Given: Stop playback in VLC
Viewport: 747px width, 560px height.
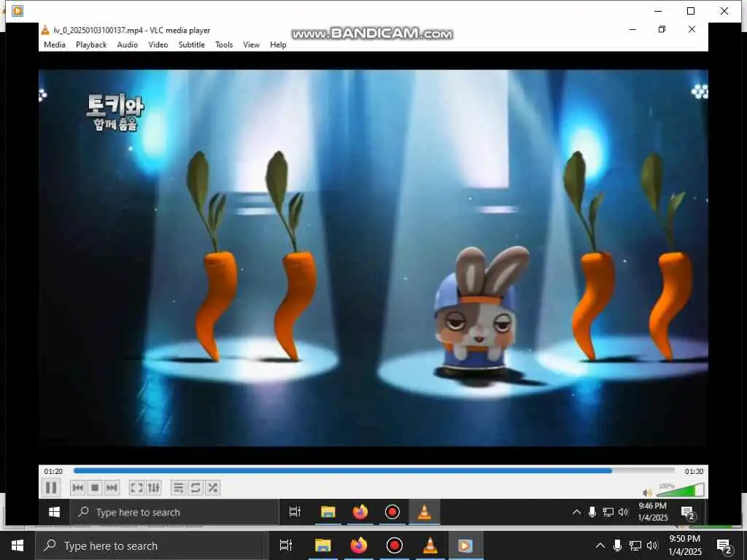Looking at the screenshot, I should (95, 488).
